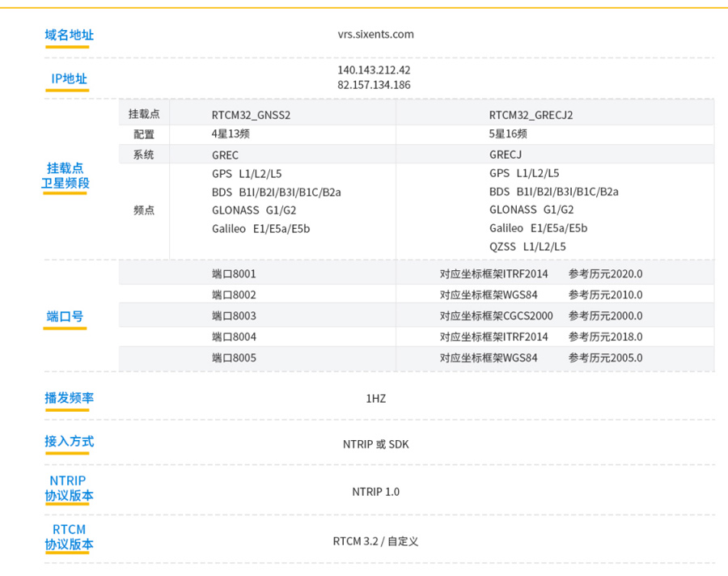Click the 端口8002 row
This screenshot has height=576, width=728.
pyautogui.click(x=234, y=295)
